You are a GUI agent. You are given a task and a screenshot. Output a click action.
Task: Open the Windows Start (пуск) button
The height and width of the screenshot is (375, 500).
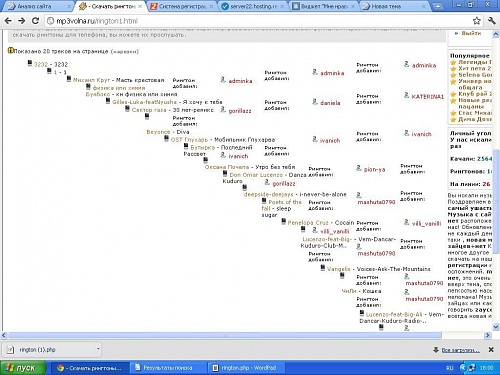(23, 368)
